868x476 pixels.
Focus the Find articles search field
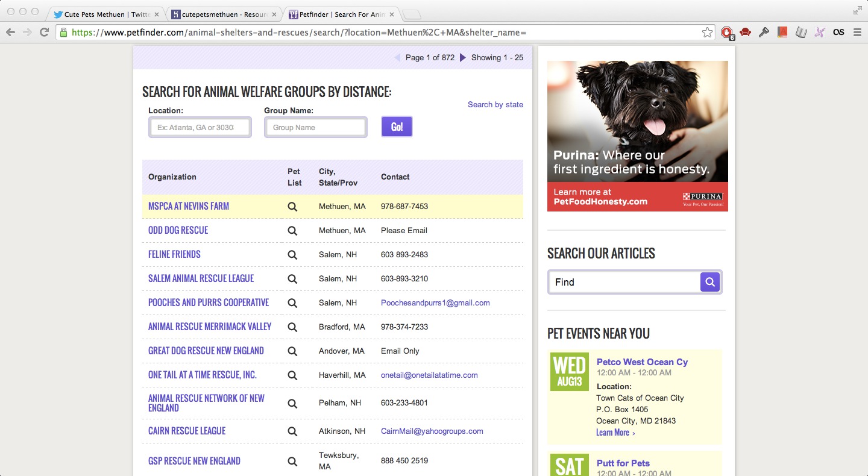(624, 282)
